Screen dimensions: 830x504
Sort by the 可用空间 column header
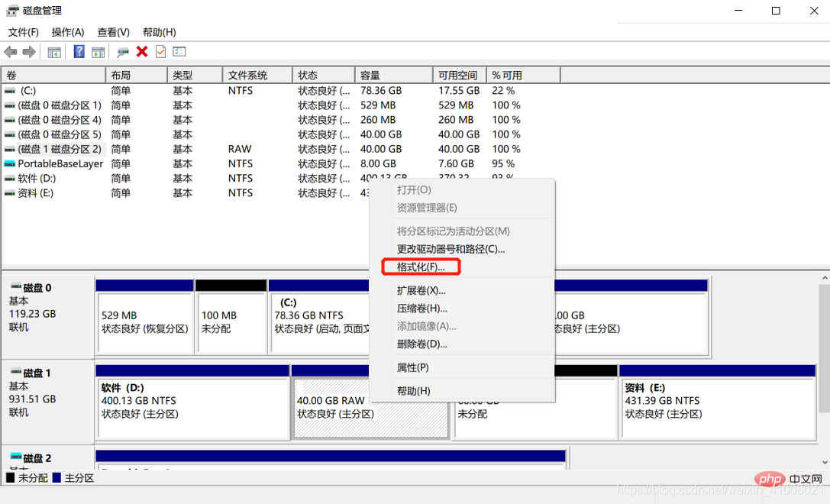[460, 75]
